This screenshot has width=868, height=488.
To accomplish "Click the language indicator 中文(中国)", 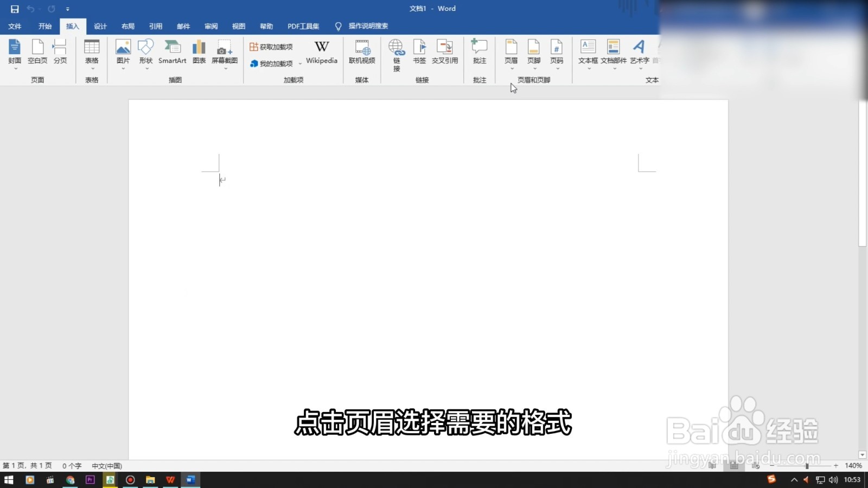I will click(107, 466).
